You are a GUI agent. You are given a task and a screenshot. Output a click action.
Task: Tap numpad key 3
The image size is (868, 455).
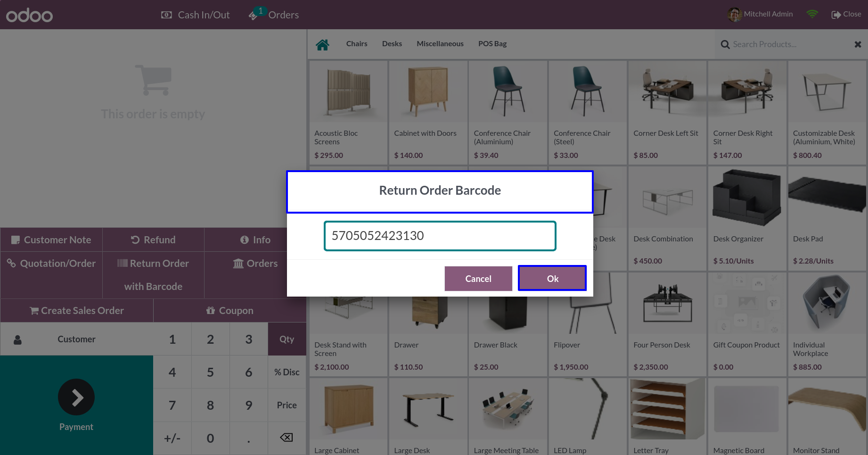249,339
